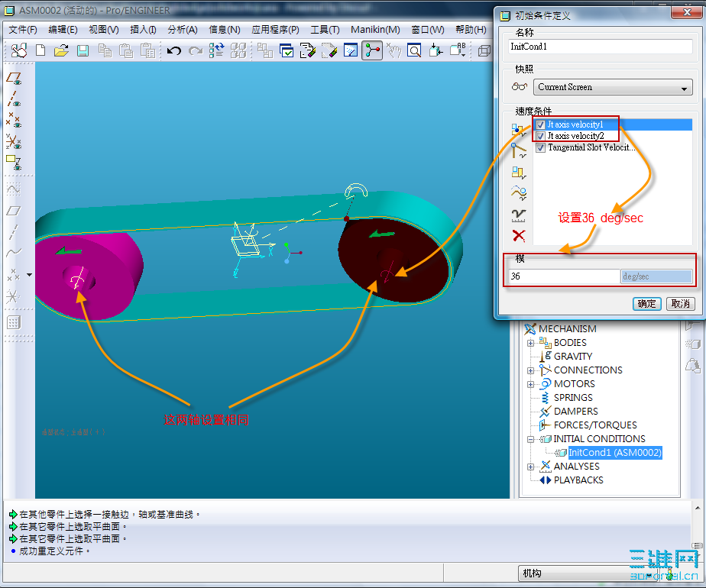
Task: Select the Mechanism connection icon in the toolbar
Action: 372,50
